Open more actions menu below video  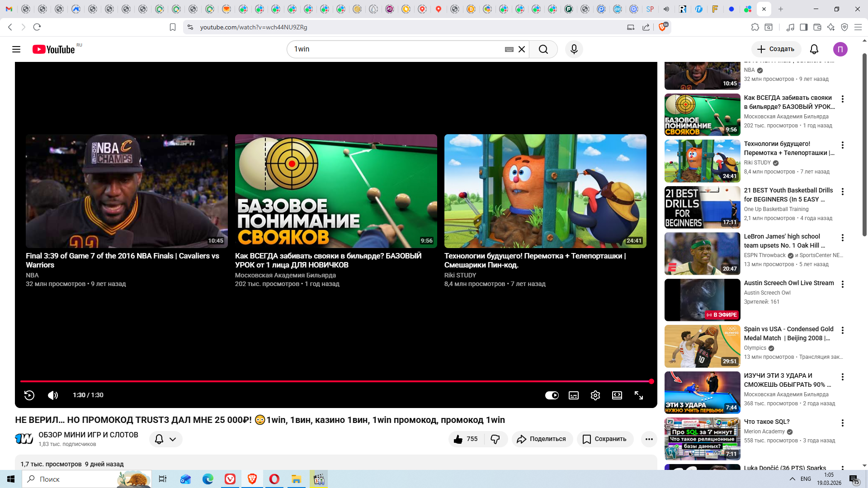(649, 439)
